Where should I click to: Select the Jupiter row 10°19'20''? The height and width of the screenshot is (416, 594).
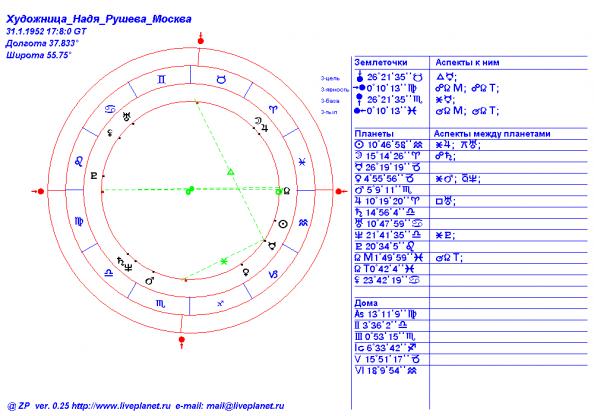pyautogui.click(x=388, y=201)
